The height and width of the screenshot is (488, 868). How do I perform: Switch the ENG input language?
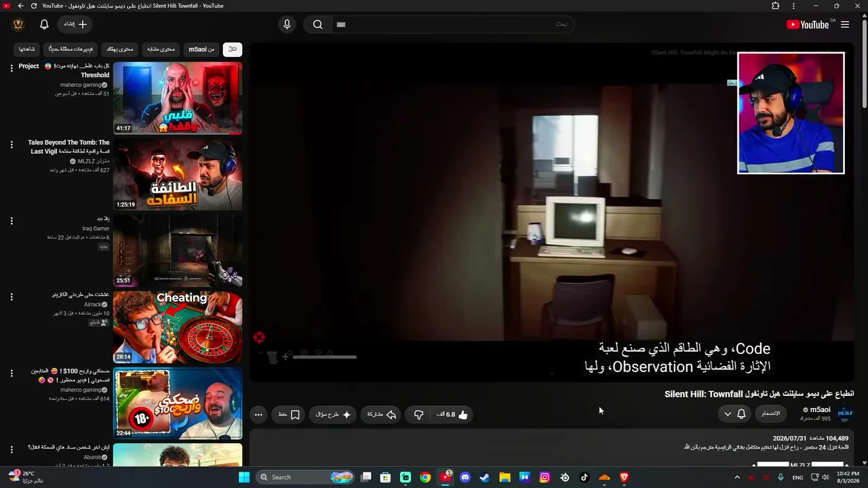click(x=797, y=477)
